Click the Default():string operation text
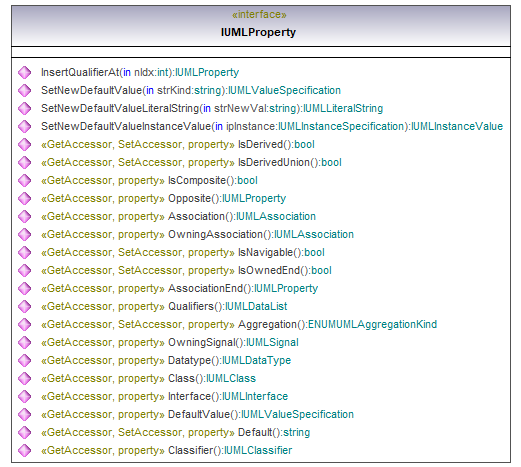 point(274,432)
